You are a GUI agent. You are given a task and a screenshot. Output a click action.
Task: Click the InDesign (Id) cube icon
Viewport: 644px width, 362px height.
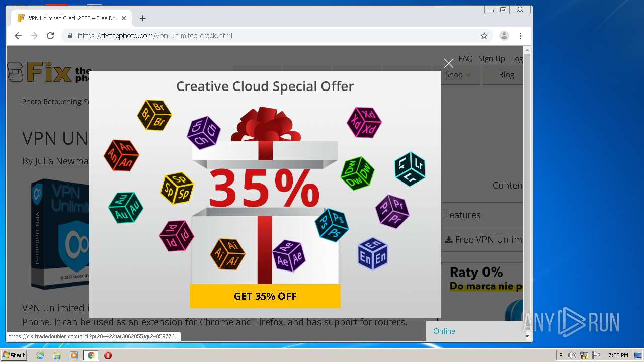click(x=177, y=235)
